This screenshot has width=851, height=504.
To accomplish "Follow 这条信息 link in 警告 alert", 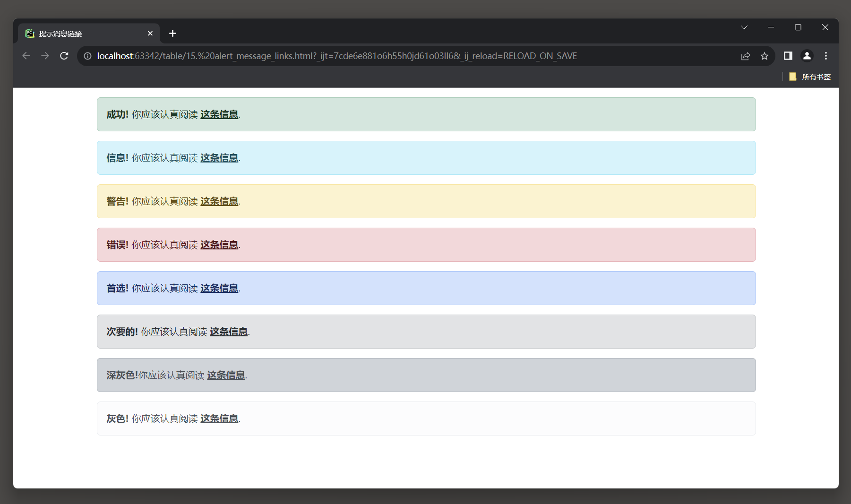I will coord(219,201).
